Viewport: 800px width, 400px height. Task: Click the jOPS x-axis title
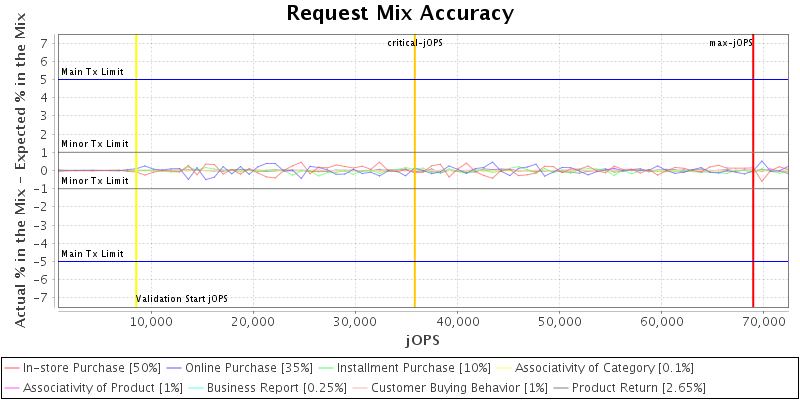(421, 341)
